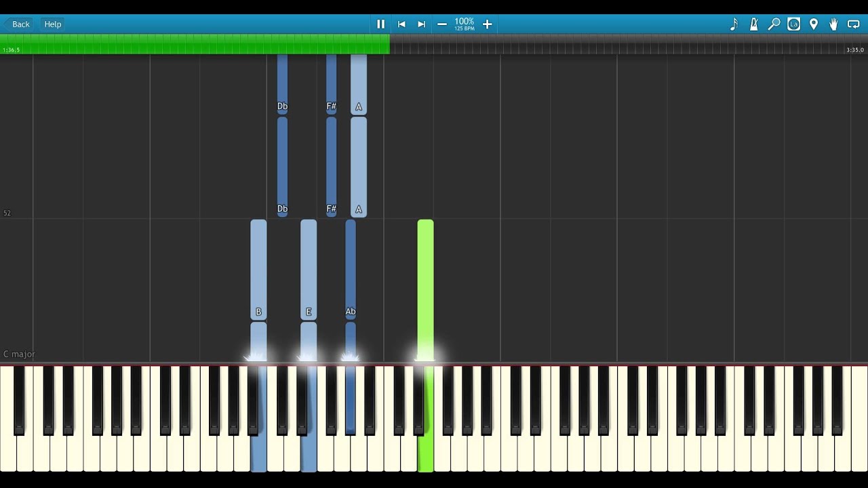Click the C major key signature label

click(x=19, y=354)
